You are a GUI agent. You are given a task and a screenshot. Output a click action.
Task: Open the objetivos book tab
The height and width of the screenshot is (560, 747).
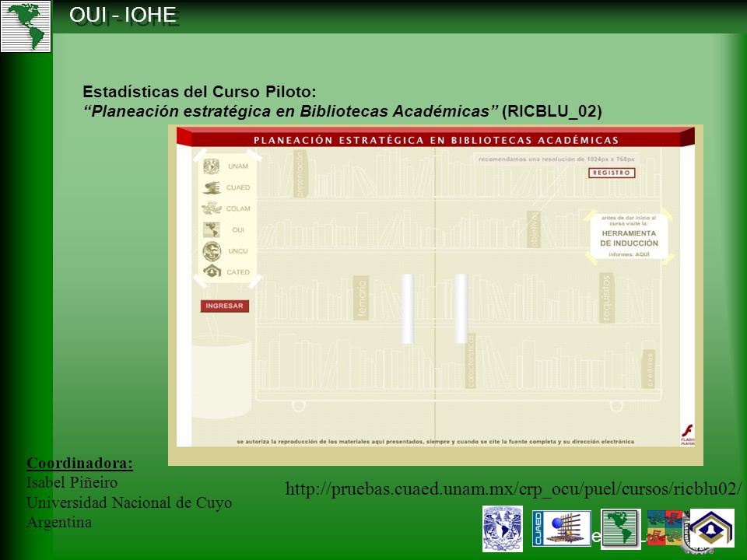pyautogui.click(x=533, y=229)
